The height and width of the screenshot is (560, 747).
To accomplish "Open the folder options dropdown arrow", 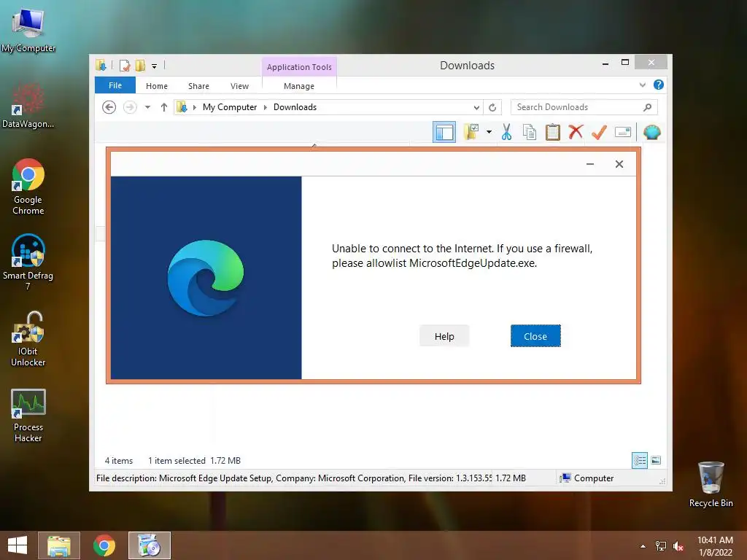I will coord(489,132).
